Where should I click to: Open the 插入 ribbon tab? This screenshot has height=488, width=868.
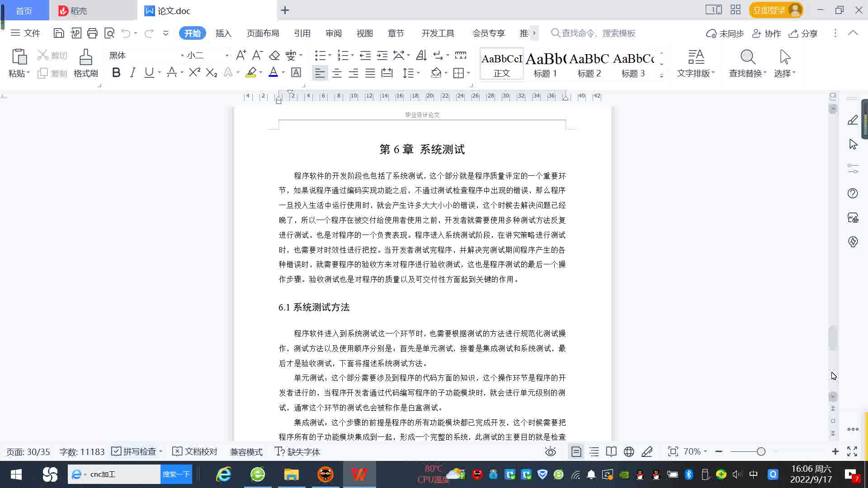click(x=223, y=33)
